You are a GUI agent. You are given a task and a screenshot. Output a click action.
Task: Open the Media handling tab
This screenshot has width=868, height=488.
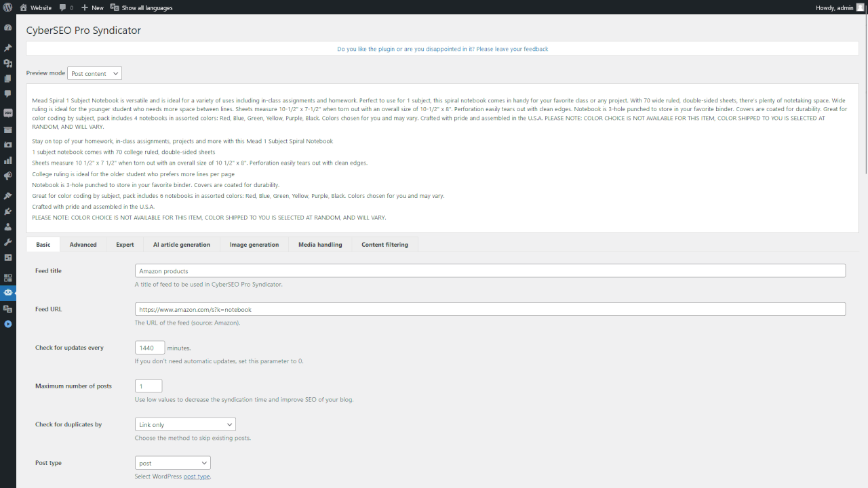click(x=320, y=245)
